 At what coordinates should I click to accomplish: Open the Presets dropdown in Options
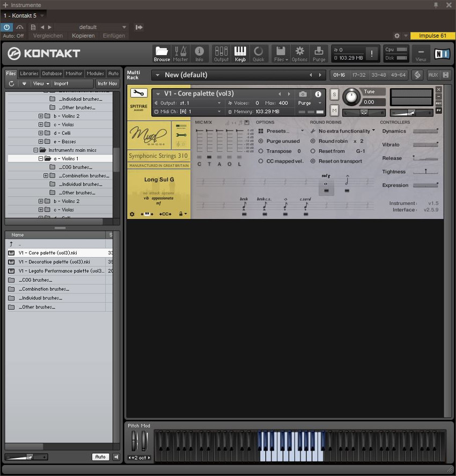point(281,131)
